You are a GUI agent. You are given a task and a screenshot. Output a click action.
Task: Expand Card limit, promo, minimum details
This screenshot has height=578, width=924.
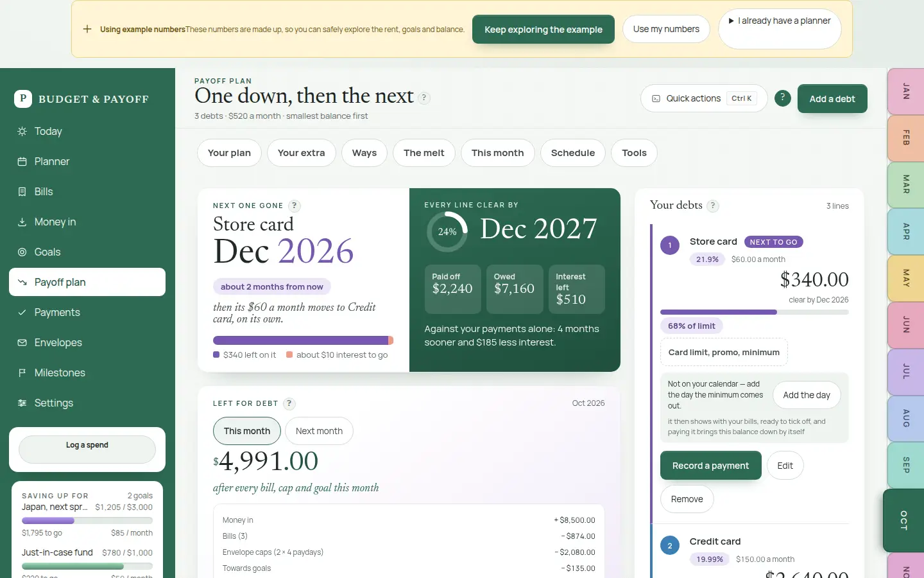coord(724,352)
